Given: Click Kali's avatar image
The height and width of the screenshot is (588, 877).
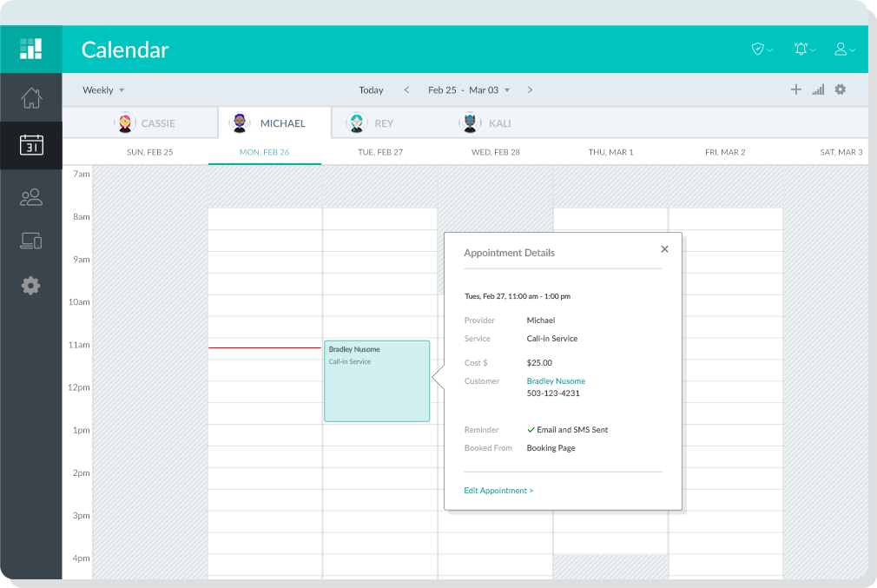Looking at the screenshot, I should pyautogui.click(x=470, y=122).
